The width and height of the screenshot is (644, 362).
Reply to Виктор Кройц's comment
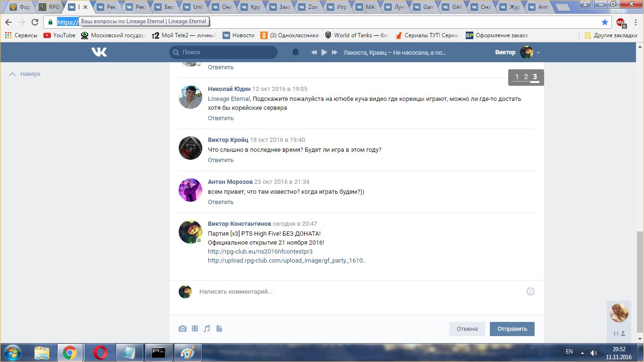(x=221, y=160)
